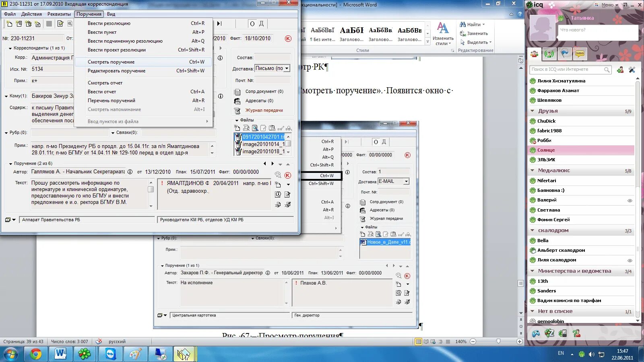Click the Сопр.документ (0) icon
The height and width of the screenshot is (362, 644).
pos(237,92)
